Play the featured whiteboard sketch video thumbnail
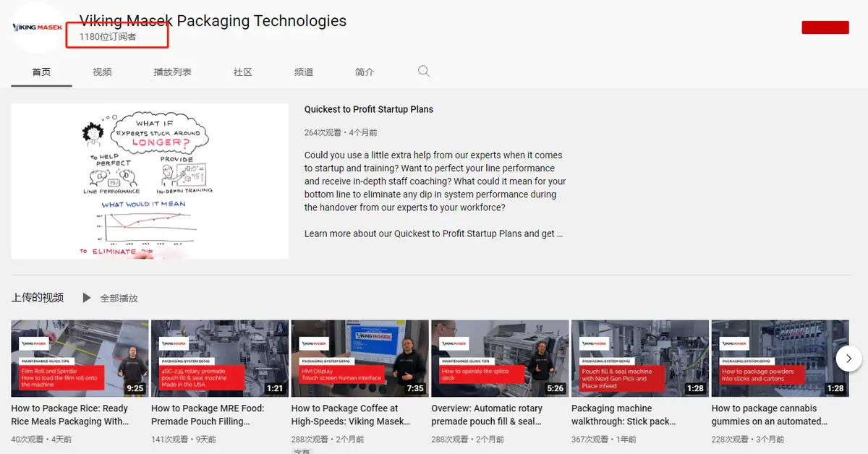 point(150,181)
